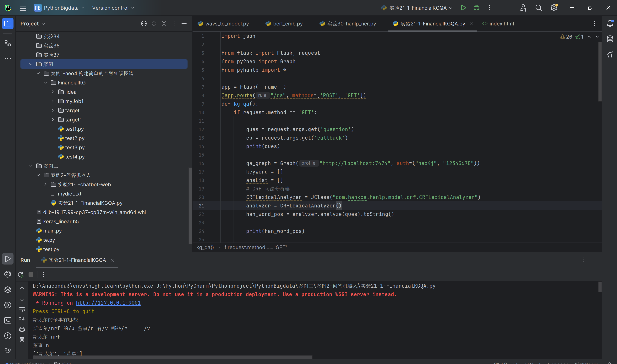617x364 pixels.
Task: Clear all Run console output
Action: click(22, 339)
